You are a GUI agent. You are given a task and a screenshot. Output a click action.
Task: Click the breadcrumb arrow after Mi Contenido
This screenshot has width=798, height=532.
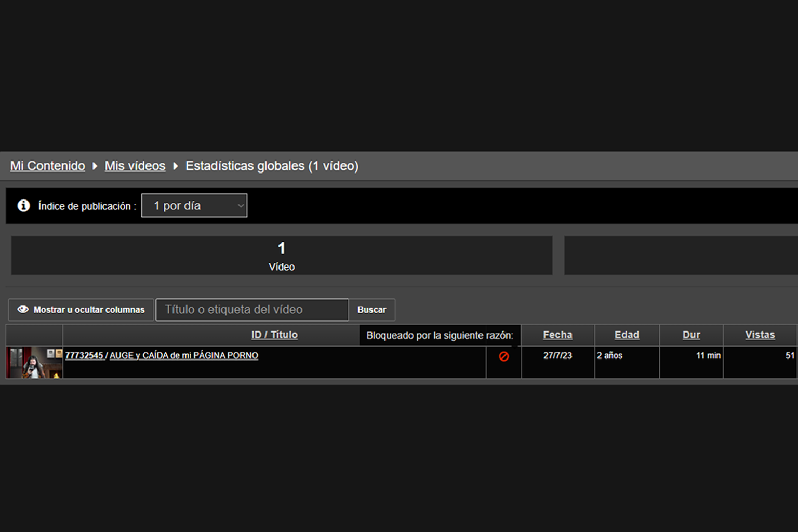coord(95,166)
